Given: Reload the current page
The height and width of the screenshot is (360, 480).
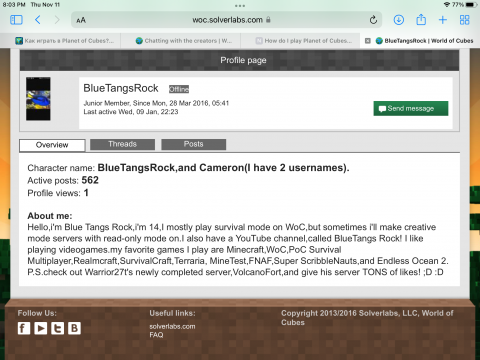Looking at the screenshot, I should [373, 20].
